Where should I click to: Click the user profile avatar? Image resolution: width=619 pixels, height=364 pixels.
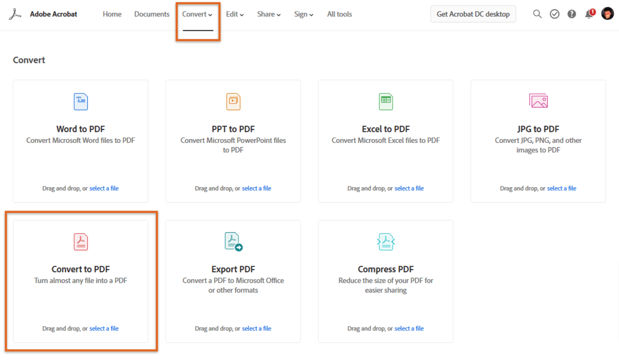(608, 14)
